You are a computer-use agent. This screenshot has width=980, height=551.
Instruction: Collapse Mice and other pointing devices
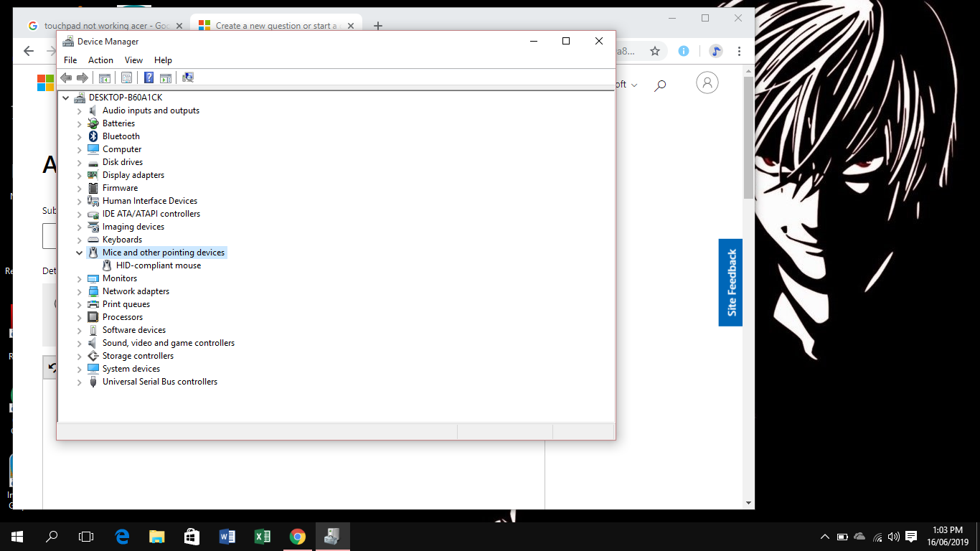pos(80,253)
